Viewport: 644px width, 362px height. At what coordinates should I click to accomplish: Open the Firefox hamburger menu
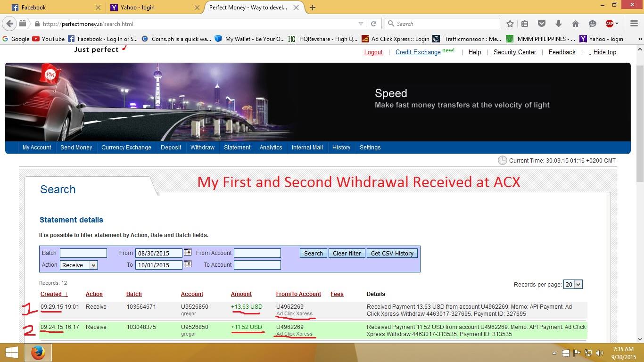pyautogui.click(x=634, y=24)
